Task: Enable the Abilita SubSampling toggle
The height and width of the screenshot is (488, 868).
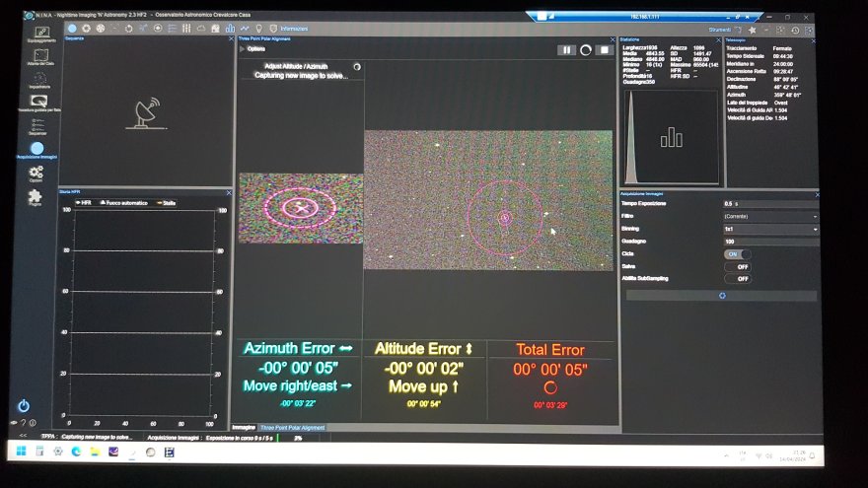Action: [737, 279]
